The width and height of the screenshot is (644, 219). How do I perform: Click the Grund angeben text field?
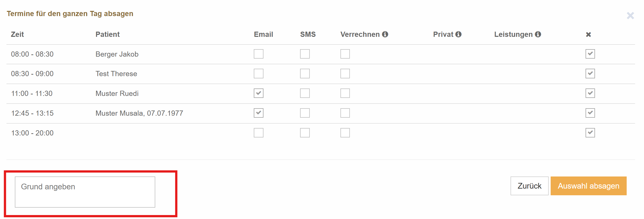[85, 192]
